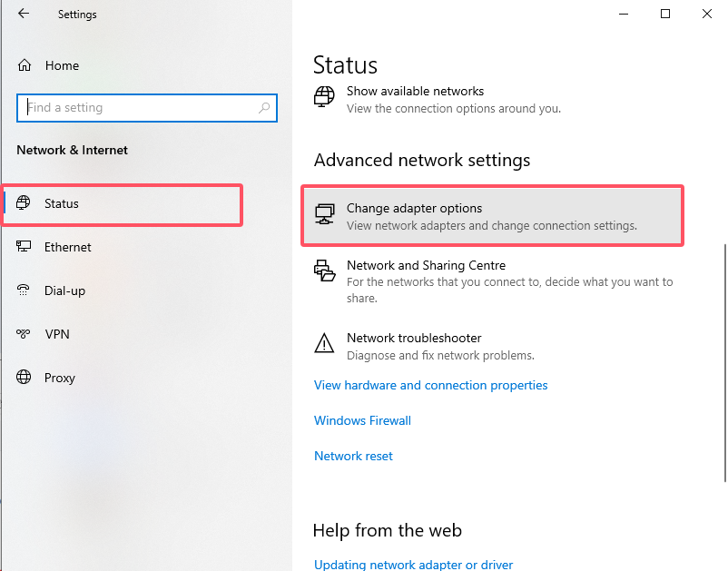The height and width of the screenshot is (571, 728).
Task: Select Proxy in the sidebar
Action: [x=60, y=378]
